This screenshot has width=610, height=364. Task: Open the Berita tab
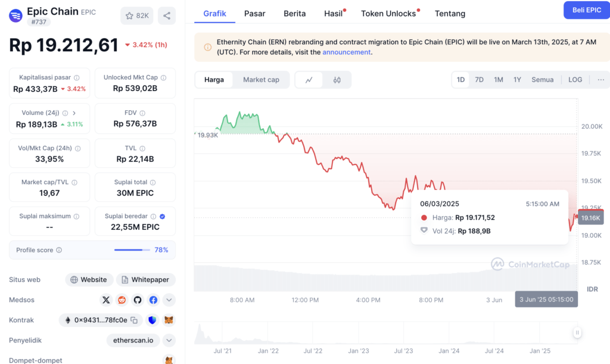pyautogui.click(x=294, y=14)
